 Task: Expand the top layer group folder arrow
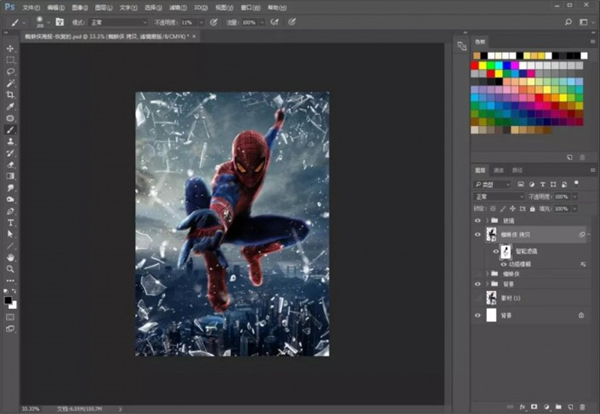pos(487,220)
